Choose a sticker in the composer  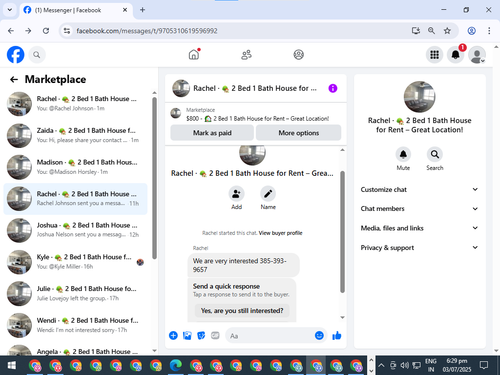pos(201,335)
